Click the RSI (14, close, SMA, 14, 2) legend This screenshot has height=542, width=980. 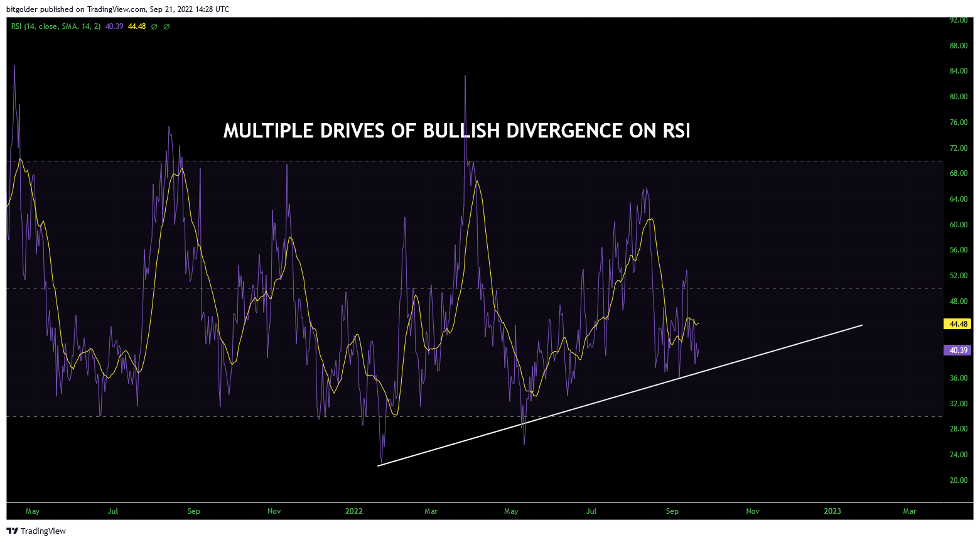click(x=56, y=26)
